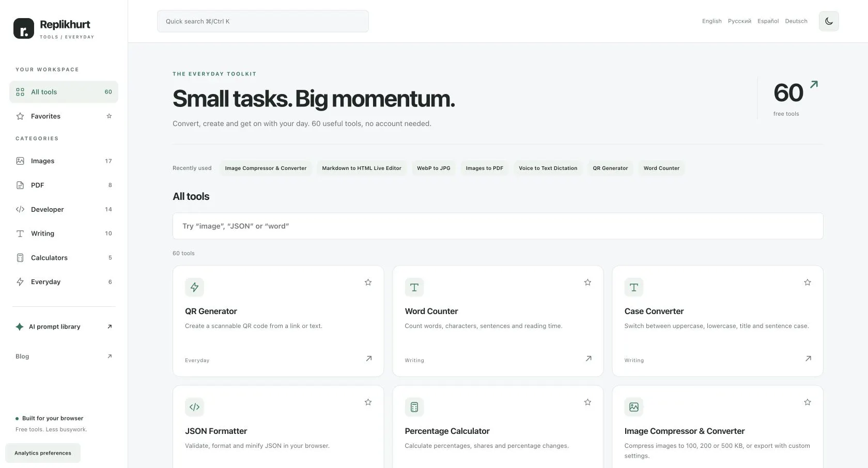Open Analytics preferences button
The image size is (868, 468).
pos(43,453)
